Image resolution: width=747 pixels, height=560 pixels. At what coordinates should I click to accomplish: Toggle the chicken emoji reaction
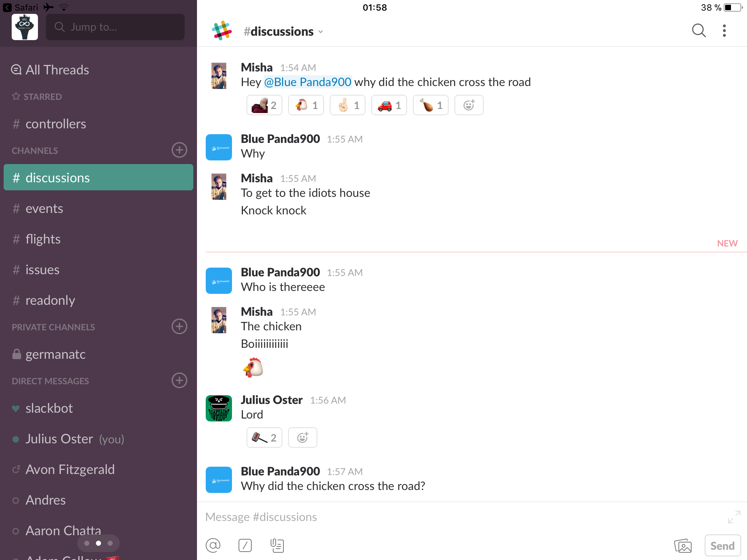306,105
